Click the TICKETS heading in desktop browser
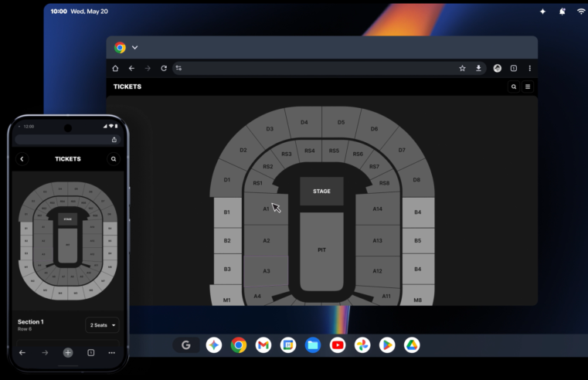 pyautogui.click(x=127, y=87)
